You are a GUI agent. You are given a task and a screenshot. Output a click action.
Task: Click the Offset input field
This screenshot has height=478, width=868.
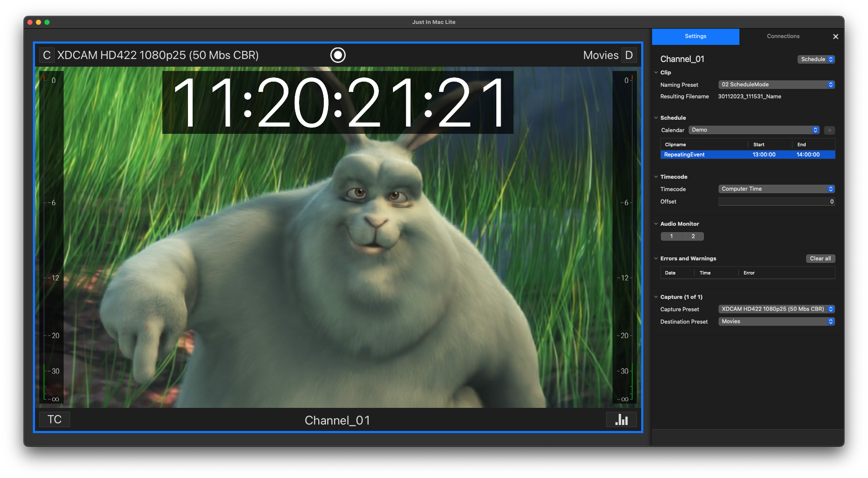[776, 202]
